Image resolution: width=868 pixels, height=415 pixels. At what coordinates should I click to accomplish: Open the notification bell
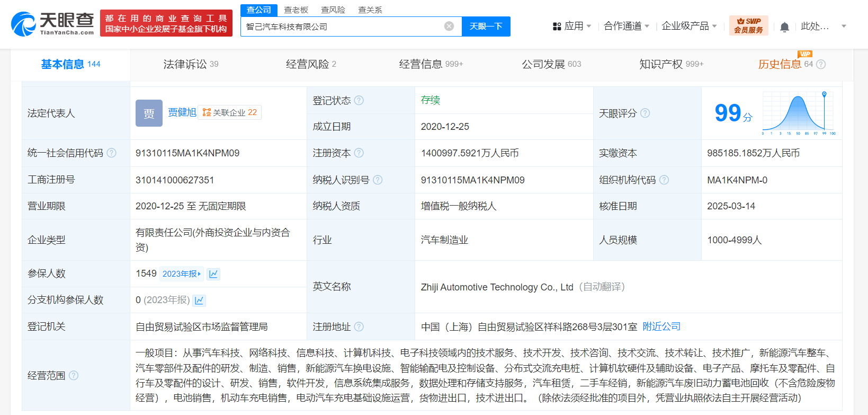[x=784, y=27]
